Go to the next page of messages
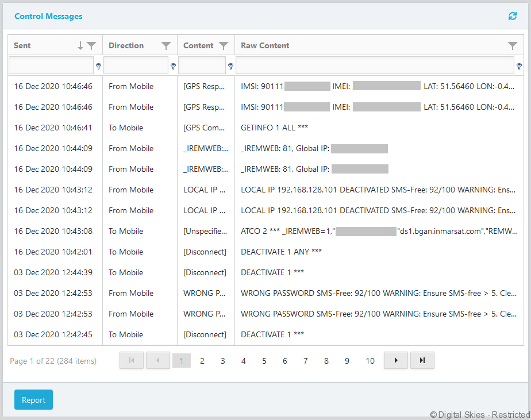The width and height of the screenshot is (531, 420). pos(395,360)
